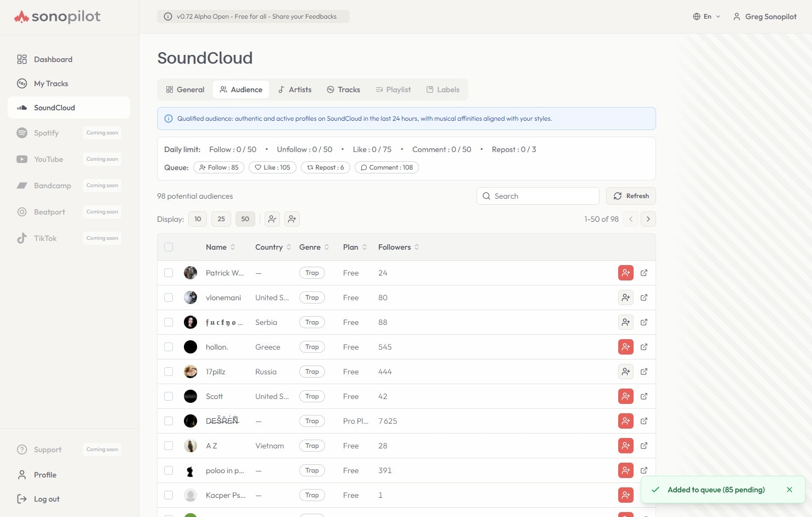Click the Search audiences field
Image resolution: width=812 pixels, height=517 pixels.
[x=538, y=196]
